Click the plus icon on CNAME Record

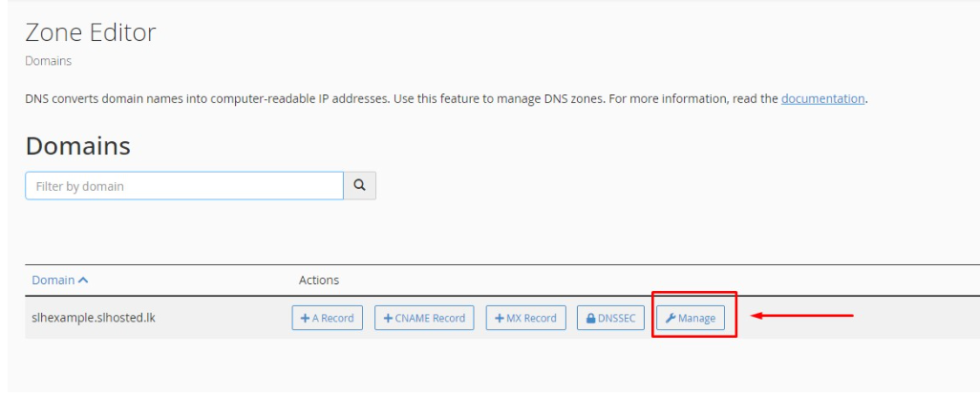[389, 319]
